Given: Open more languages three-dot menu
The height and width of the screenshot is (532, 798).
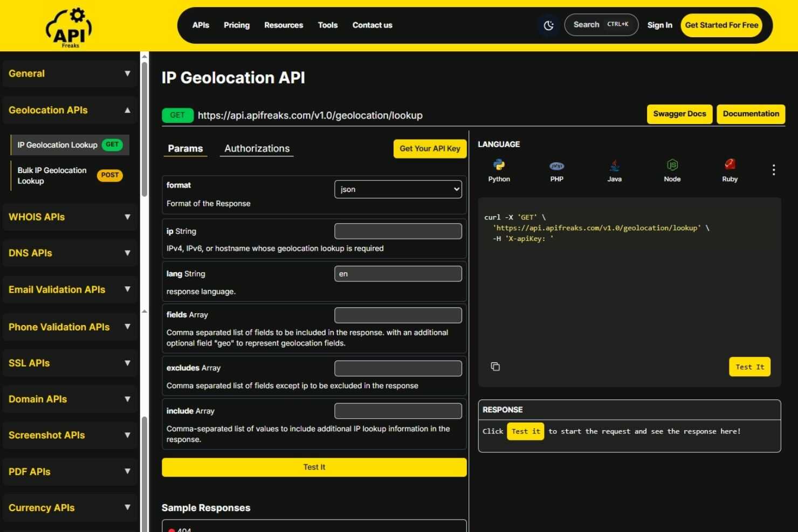Looking at the screenshot, I should [774, 170].
